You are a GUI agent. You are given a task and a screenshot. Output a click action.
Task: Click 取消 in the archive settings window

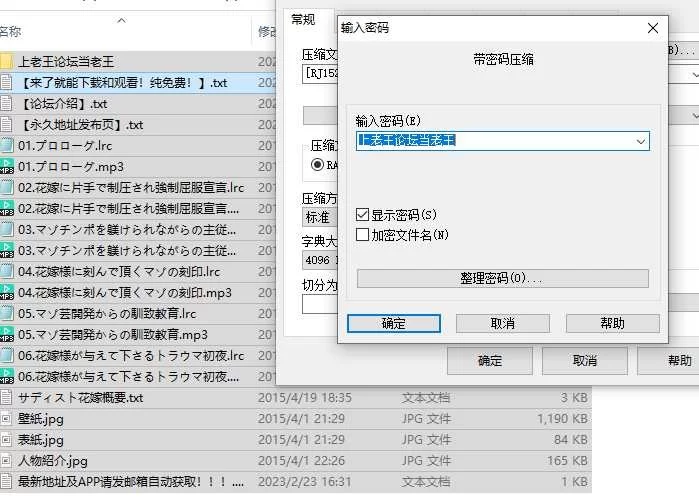point(584,360)
